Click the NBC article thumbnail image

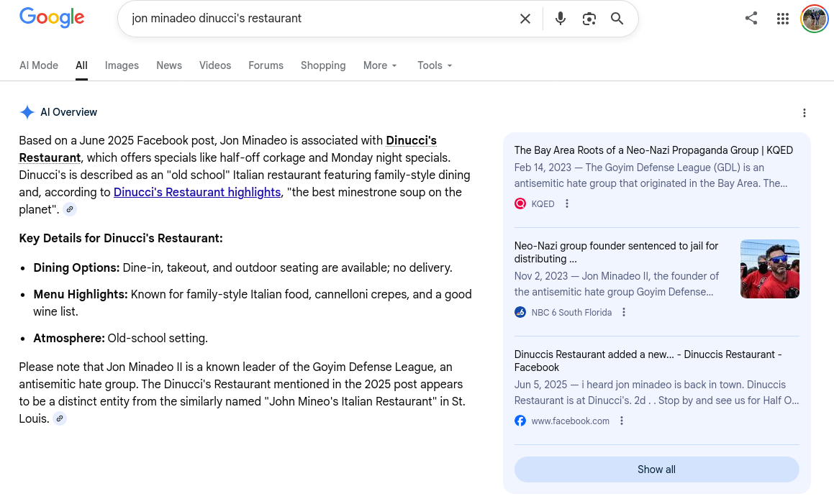click(x=769, y=269)
